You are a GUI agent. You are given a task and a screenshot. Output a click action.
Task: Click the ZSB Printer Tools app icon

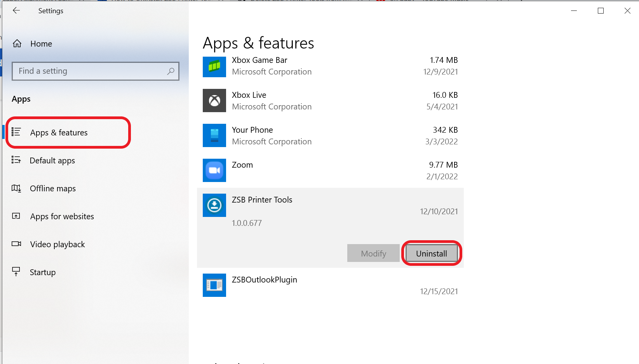pos(214,205)
